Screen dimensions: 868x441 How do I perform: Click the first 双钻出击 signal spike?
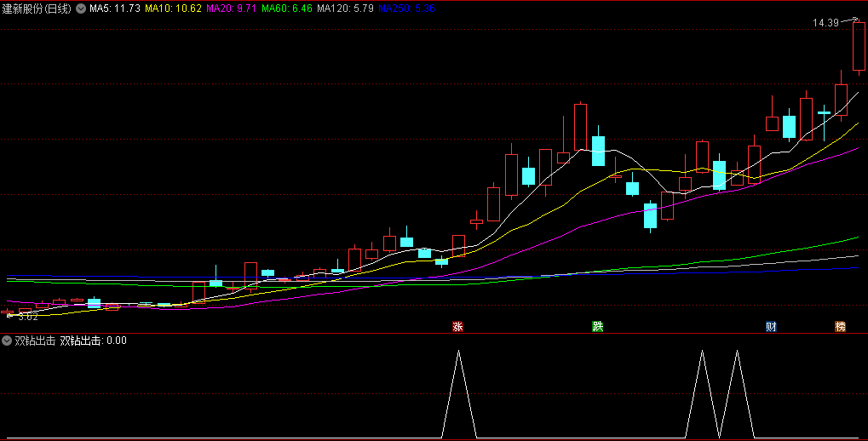pos(458,394)
